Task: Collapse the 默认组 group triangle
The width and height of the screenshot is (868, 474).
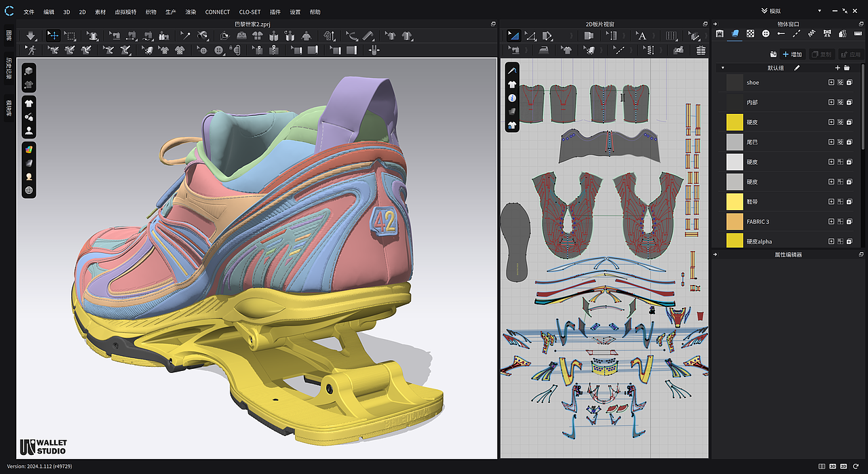Action: coord(722,68)
